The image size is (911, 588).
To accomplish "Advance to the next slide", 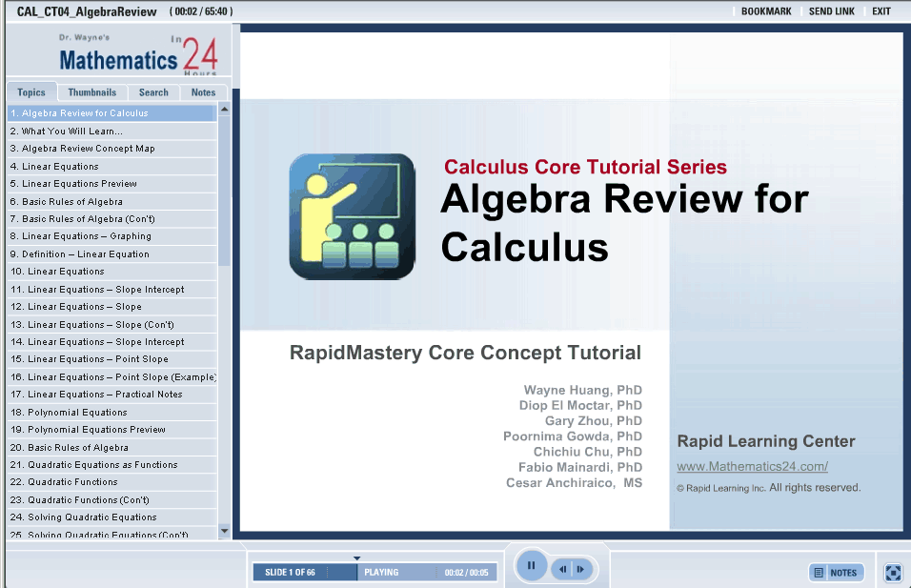I will point(581,569).
